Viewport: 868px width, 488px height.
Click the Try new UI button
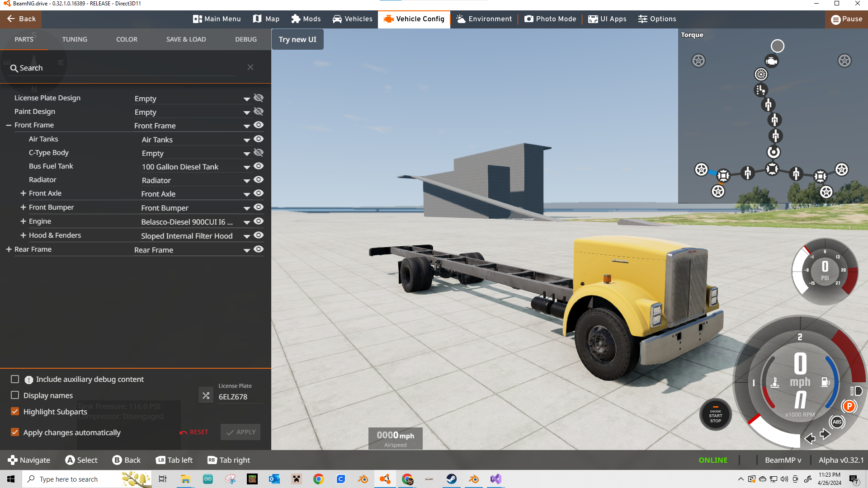tap(297, 39)
